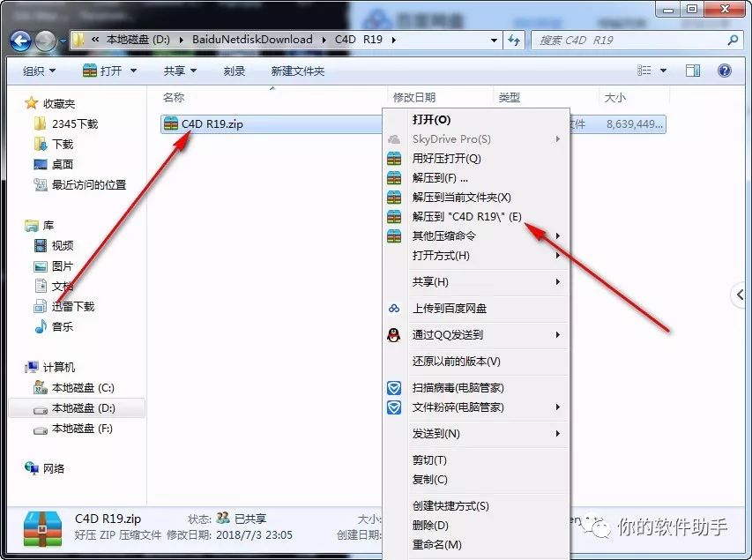The width and height of the screenshot is (752, 560).
Task: Open 2345下载 folder in favorites
Action: point(67,123)
